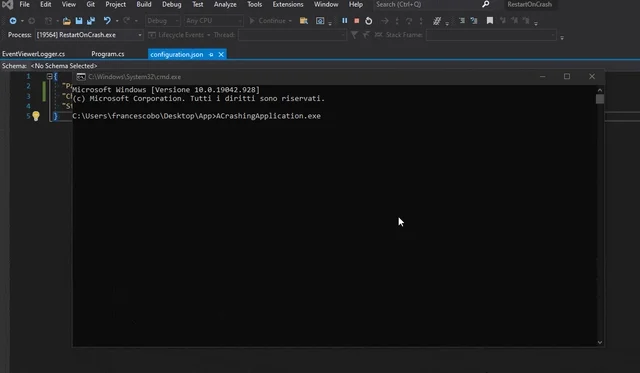Collapse the JSON object at line 1

click(49, 76)
